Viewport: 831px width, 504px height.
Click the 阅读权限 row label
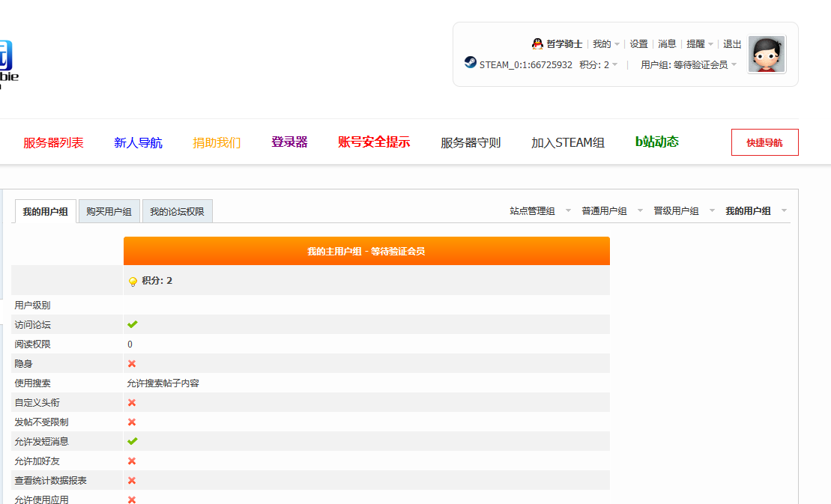pos(32,344)
